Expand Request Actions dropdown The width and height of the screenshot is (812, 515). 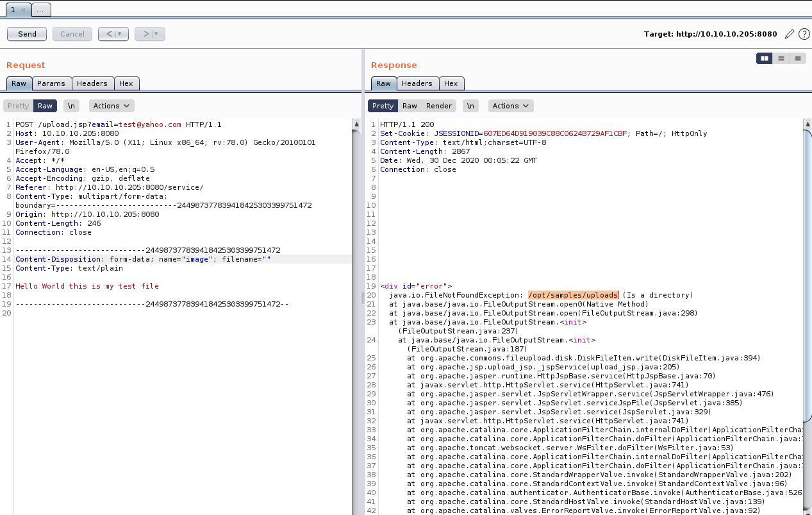pos(111,106)
